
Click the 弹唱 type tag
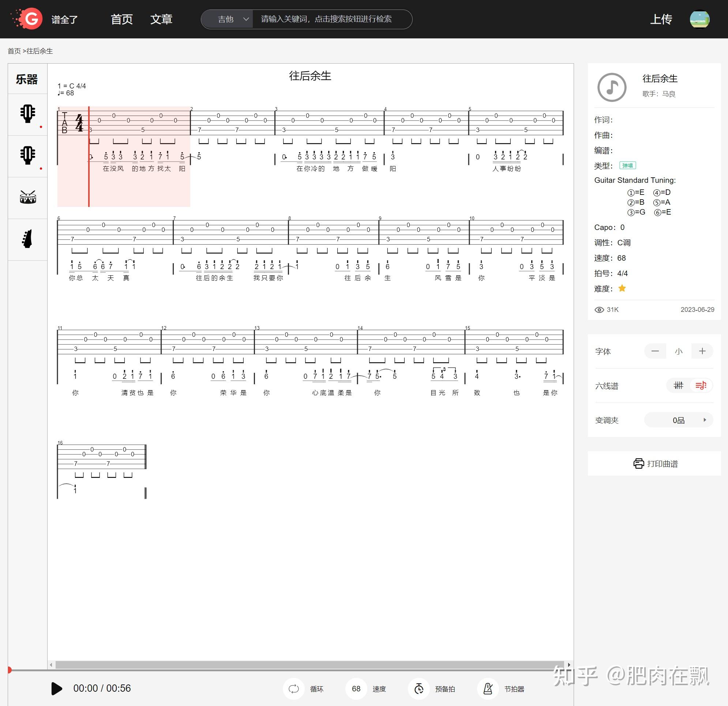coord(627,165)
